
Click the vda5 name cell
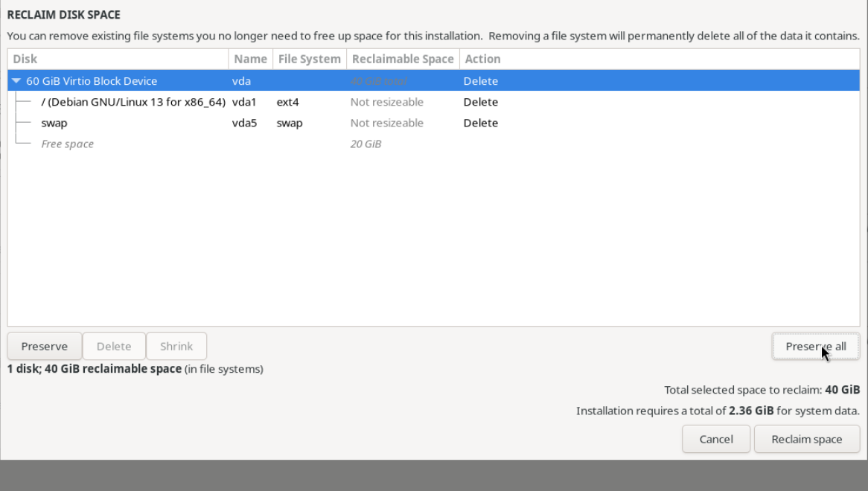pos(244,123)
